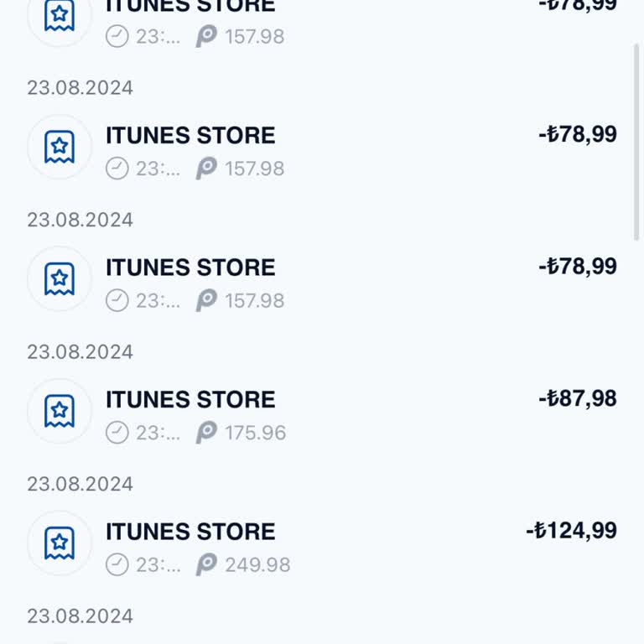
Task: Click the clock icon in the ₺87,98 row
Action: 117,433
